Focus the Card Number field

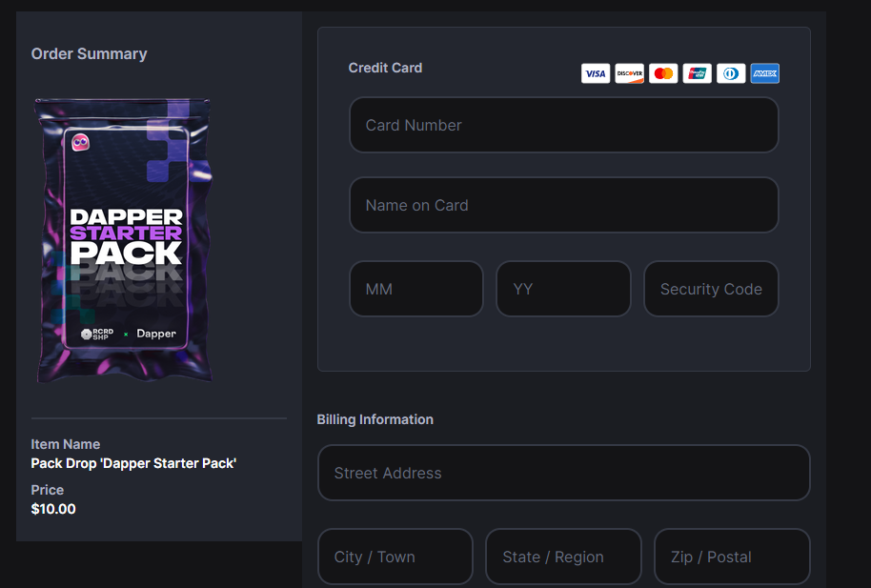click(564, 125)
